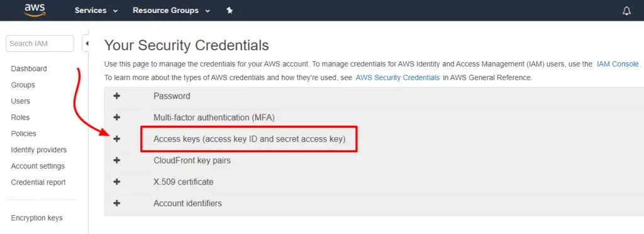Click the AWS logo home icon
The image size is (644, 234).
(x=35, y=10)
